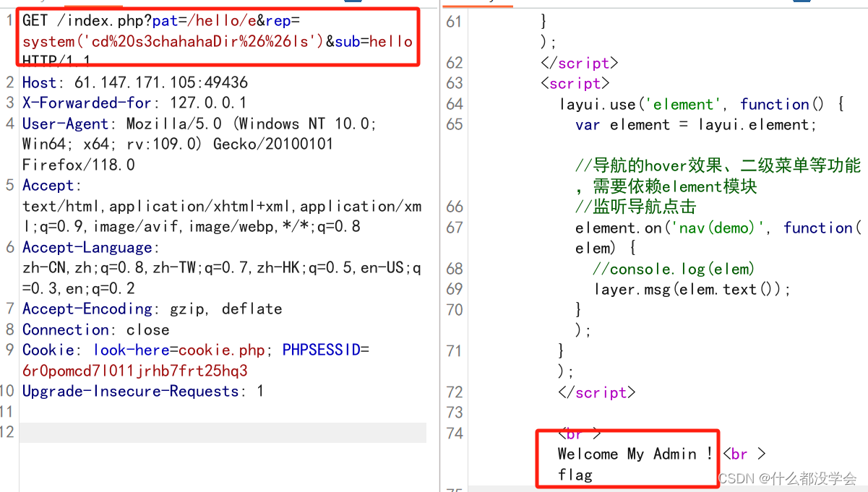Click the text/html,application/xhtml+xml value line

(222, 206)
